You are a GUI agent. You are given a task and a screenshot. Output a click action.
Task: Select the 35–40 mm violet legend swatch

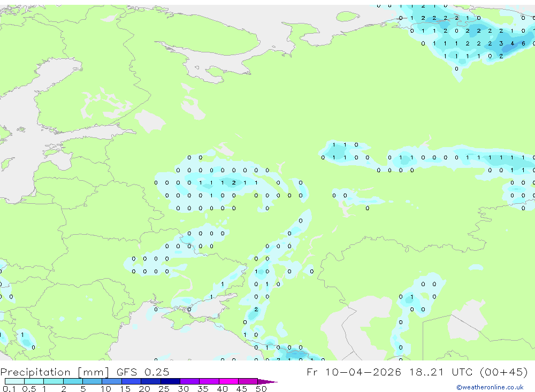209,381
